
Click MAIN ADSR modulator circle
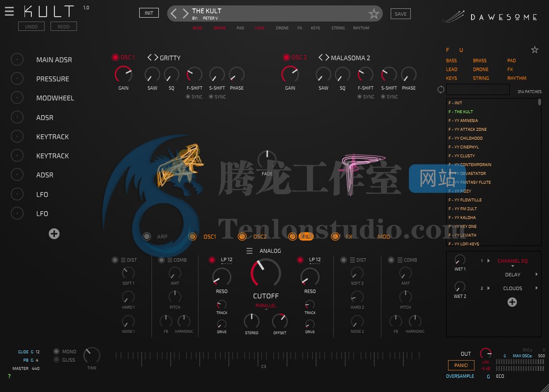click(17, 59)
